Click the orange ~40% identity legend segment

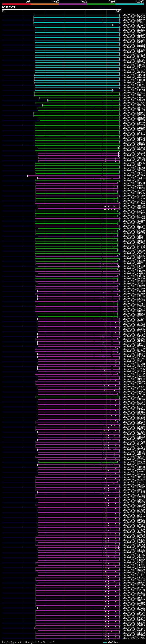point(45,4)
